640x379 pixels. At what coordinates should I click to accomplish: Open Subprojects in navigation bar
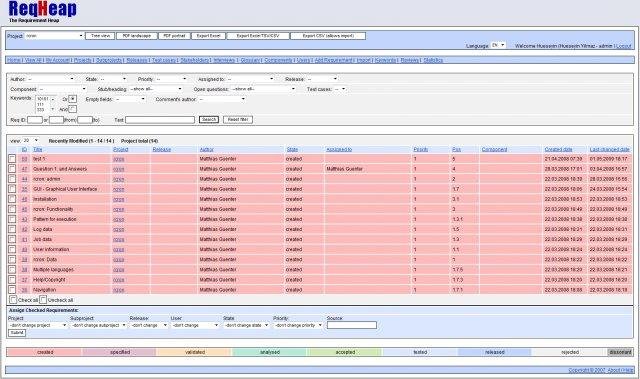click(109, 60)
